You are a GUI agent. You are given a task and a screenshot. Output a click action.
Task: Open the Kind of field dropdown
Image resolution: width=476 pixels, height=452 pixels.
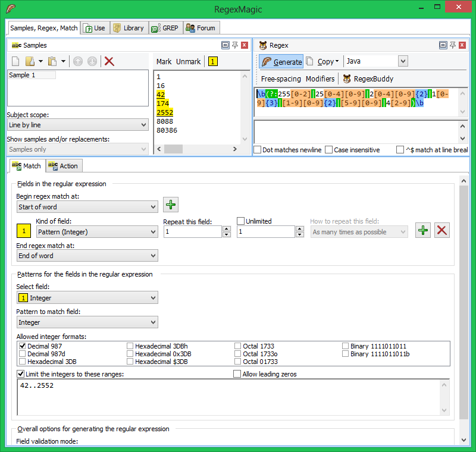[97, 232]
